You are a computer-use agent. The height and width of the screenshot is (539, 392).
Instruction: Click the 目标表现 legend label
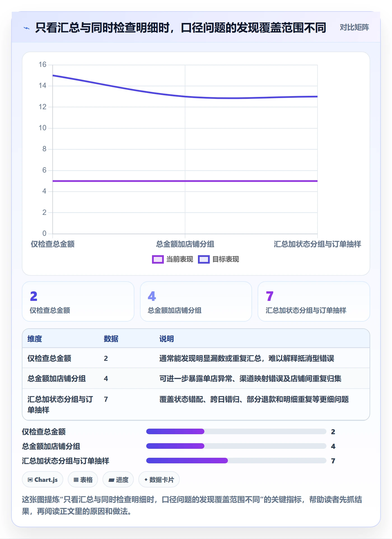(225, 259)
